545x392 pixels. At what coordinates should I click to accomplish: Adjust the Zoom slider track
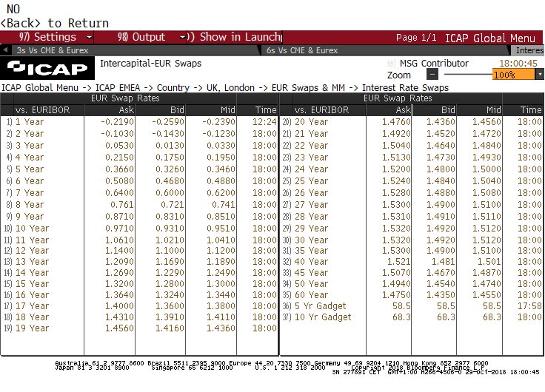click(x=467, y=74)
